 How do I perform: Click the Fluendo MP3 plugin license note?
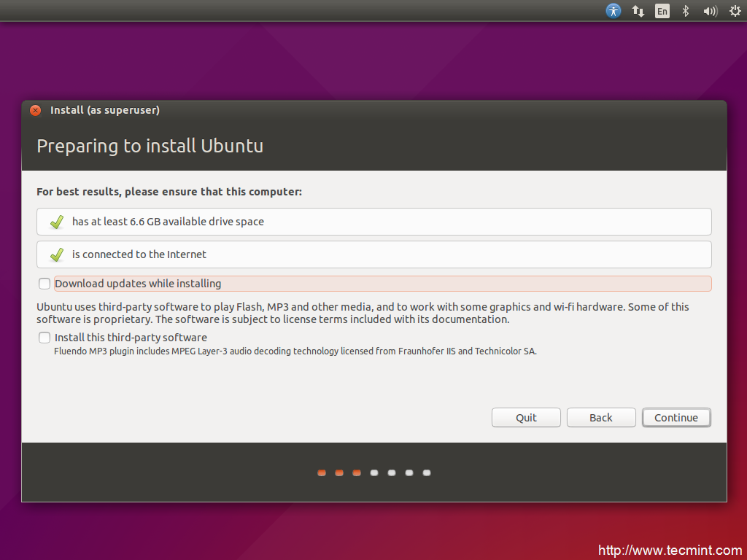point(295,351)
